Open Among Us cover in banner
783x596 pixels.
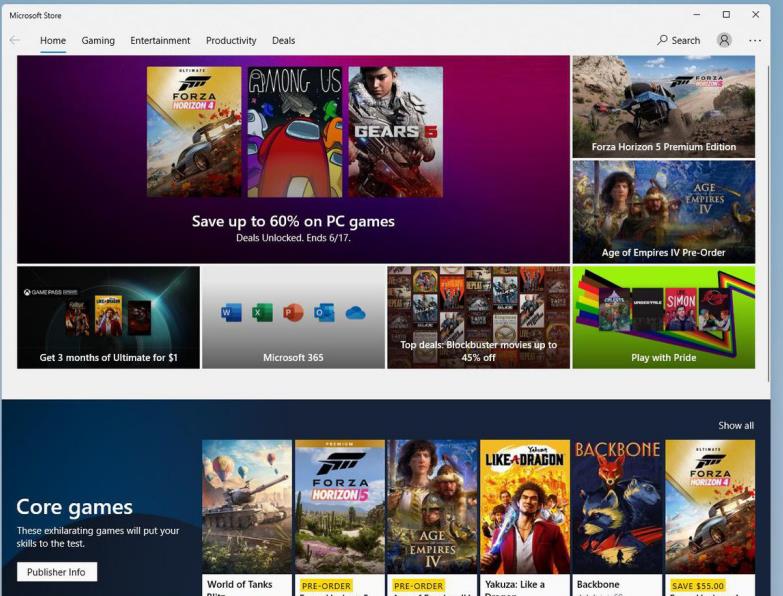[x=295, y=132]
